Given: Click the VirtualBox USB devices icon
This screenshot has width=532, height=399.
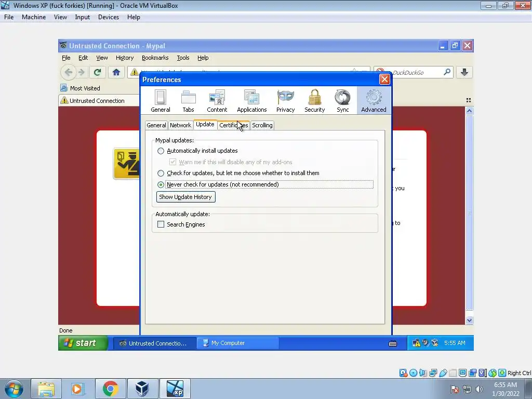Looking at the screenshot, I should tap(443, 373).
